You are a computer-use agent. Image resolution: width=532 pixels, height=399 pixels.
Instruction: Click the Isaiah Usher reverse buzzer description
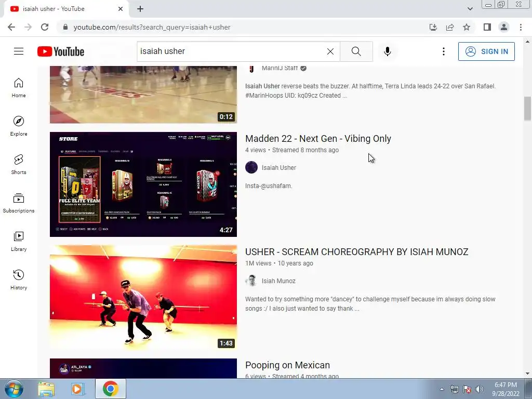point(370,90)
